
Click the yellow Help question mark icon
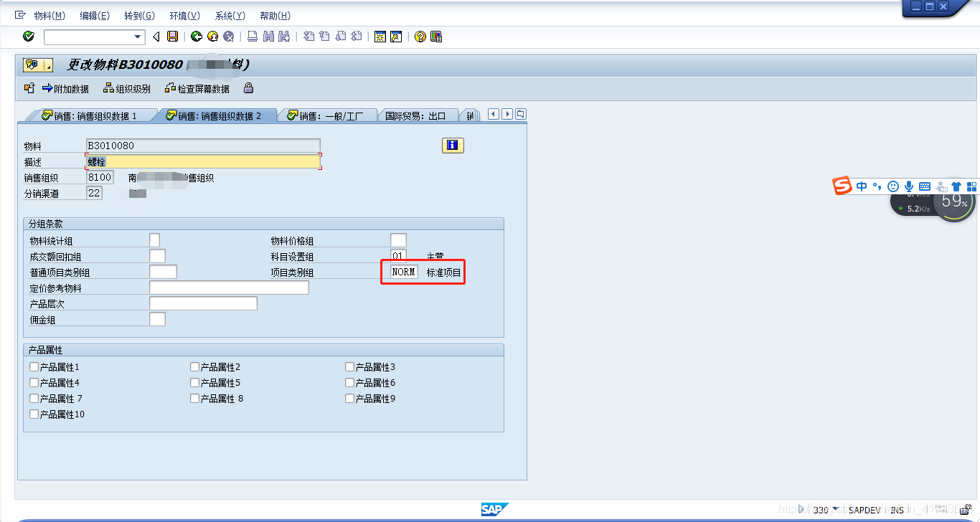[x=420, y=37]
